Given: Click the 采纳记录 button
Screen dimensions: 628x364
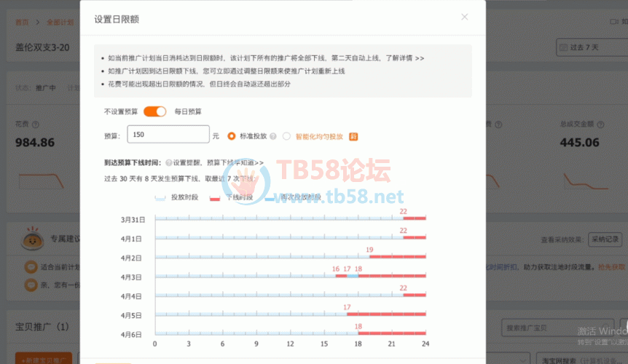Looking at the screenshot, I should [605, 239].
